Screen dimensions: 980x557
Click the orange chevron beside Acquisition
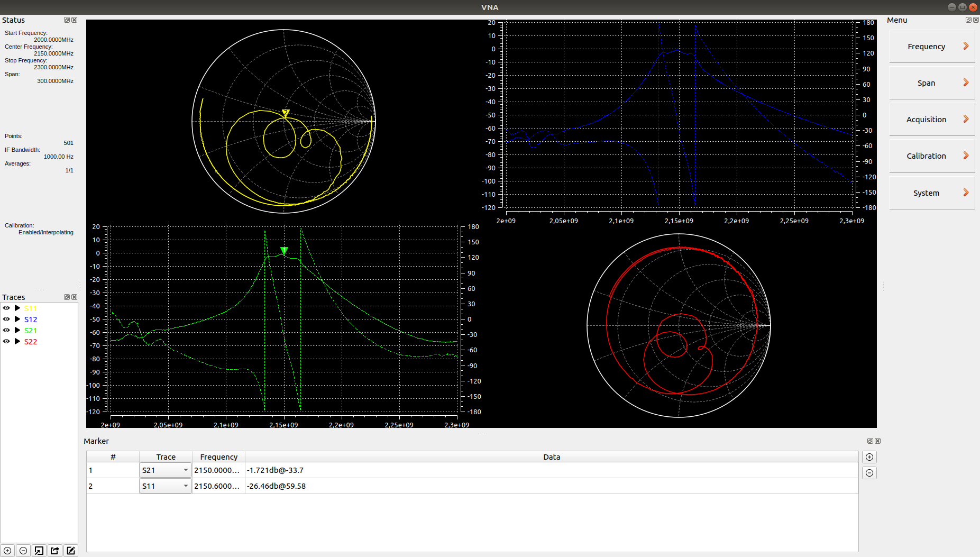(966, 119)
